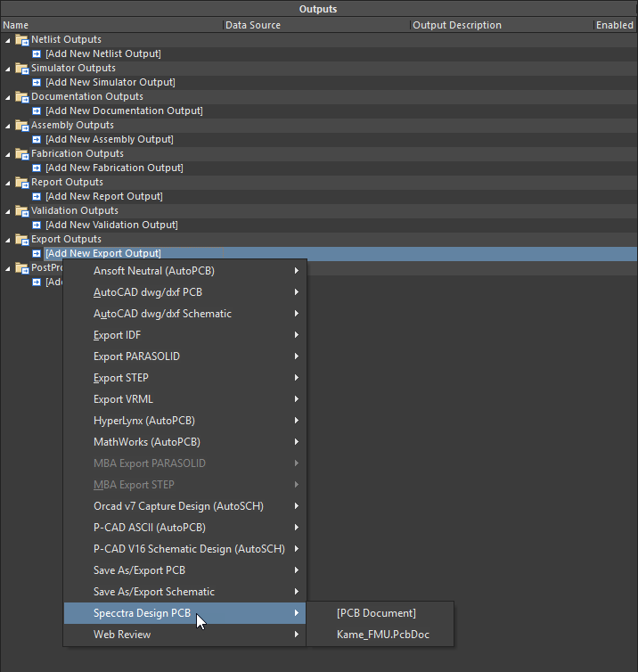Click the Simulator Outputs folder icon
638x672 pixels.
tap(22, 69)
